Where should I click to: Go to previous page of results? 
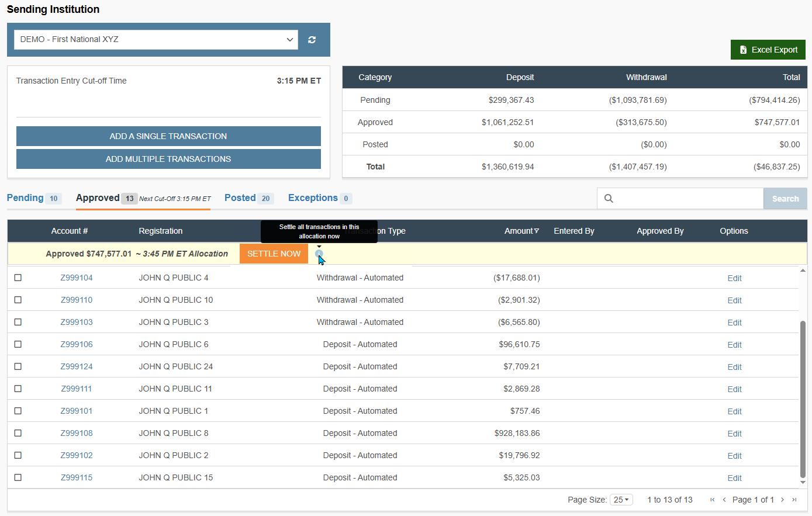pos(724,500)
